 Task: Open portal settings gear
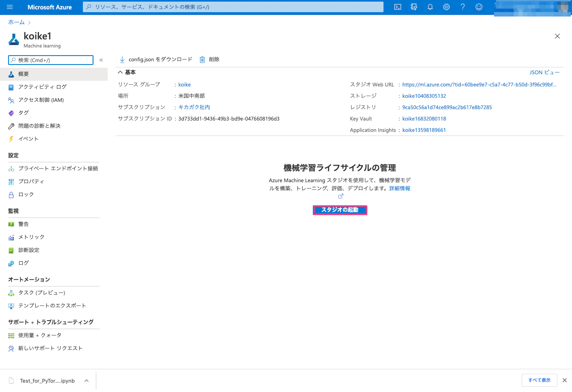pos(446,7)
